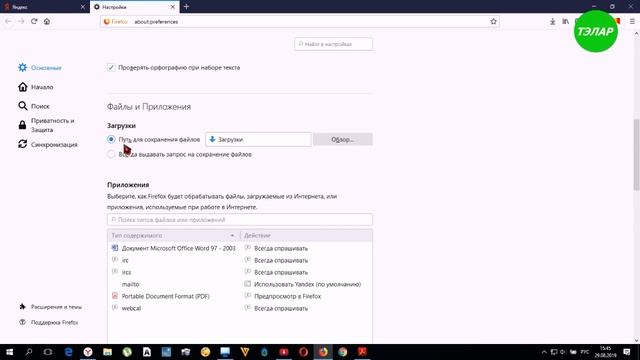Image resolution: width=640 pixels, height=360 pixels.
Task: Open Предпросмотр в Firefox action dropdown
Action: 306,296
